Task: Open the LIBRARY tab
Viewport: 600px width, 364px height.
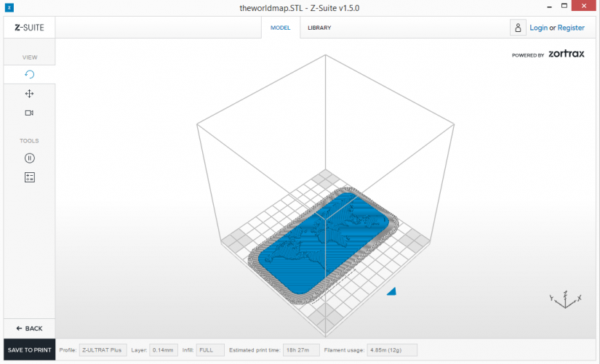Action: point(319,28)
